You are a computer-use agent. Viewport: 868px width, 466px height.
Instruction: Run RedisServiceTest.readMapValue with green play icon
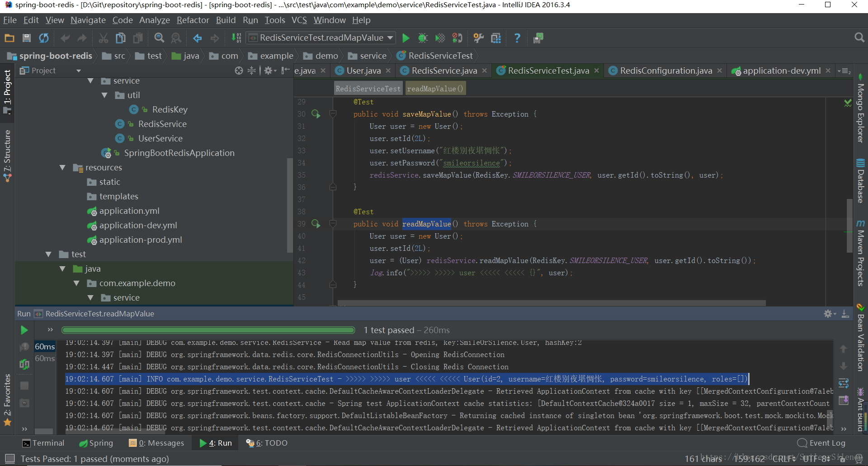406,38
